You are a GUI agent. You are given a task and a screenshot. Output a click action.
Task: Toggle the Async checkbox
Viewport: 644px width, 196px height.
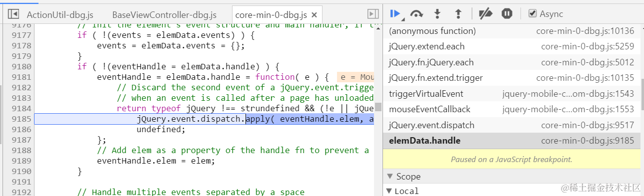click(x=532, y=14)
